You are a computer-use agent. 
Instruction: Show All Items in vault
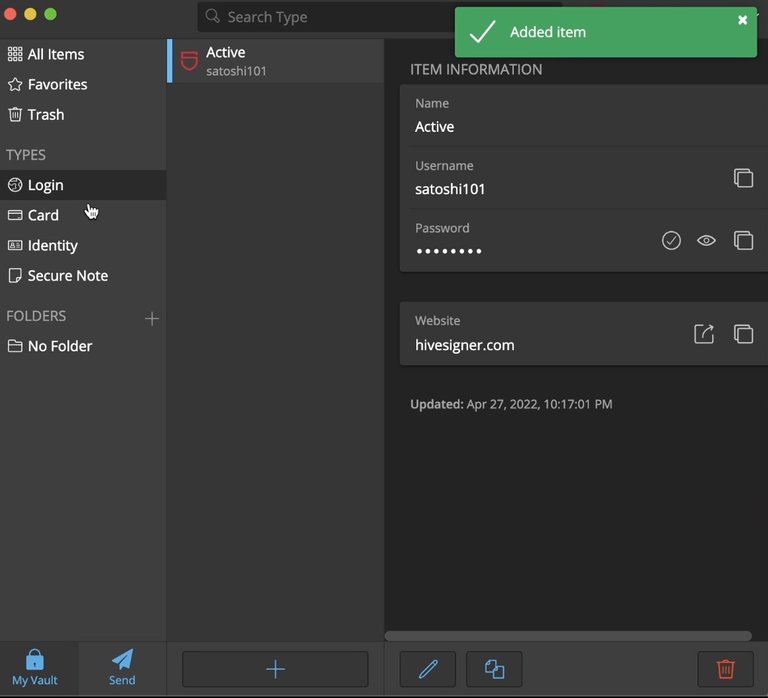pyautogui.click(x=55, y=54)
